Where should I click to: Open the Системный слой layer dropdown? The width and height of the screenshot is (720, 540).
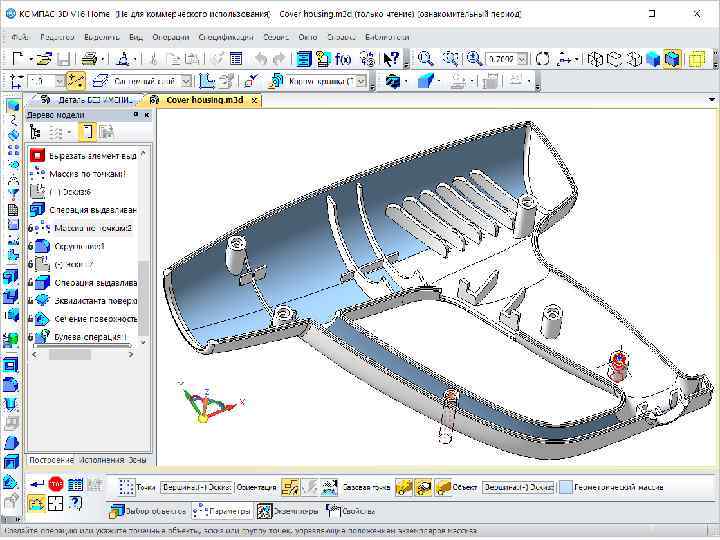[x=186, y=82]
